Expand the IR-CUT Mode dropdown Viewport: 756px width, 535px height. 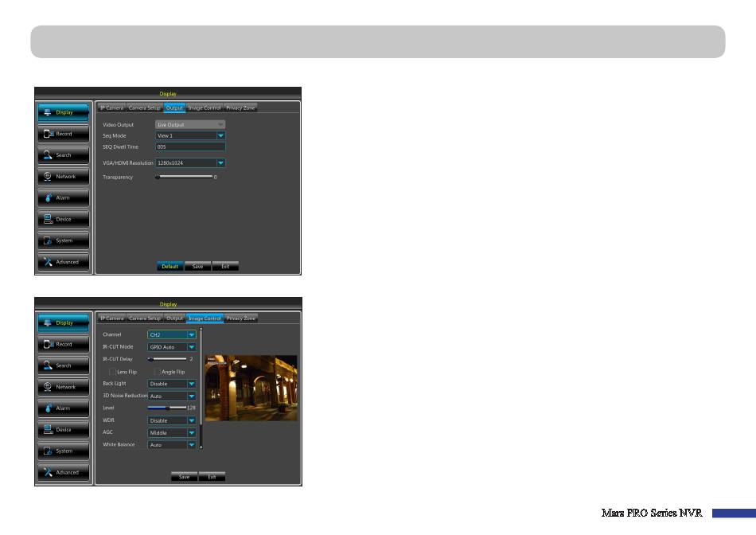(191, 347)
